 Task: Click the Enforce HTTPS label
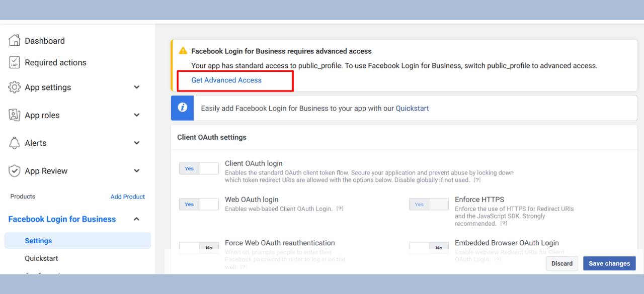click(479, 200)
